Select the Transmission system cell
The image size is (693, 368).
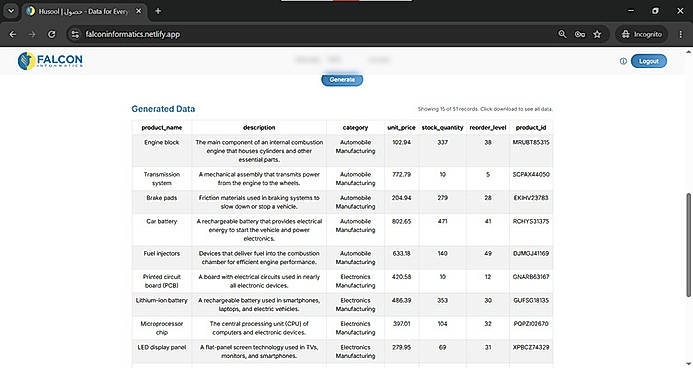162,178
